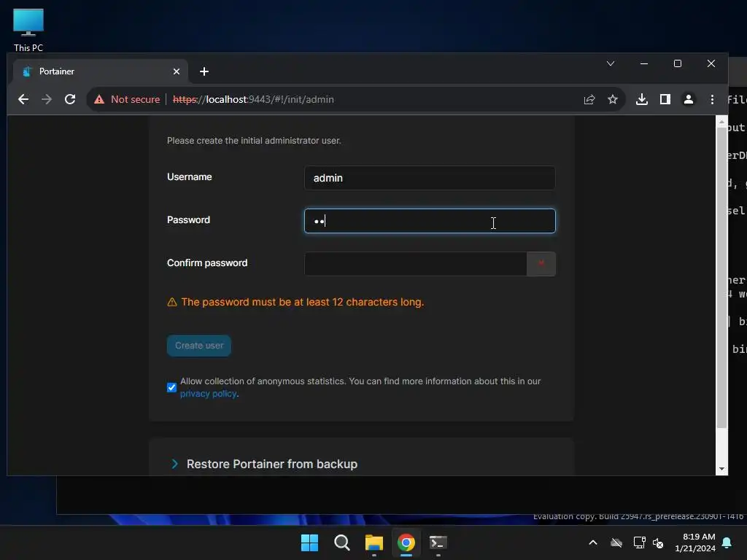Viewport: 747px width, 560px height.
Task: Click the muted volume tray icon
Action: (658, 542)
